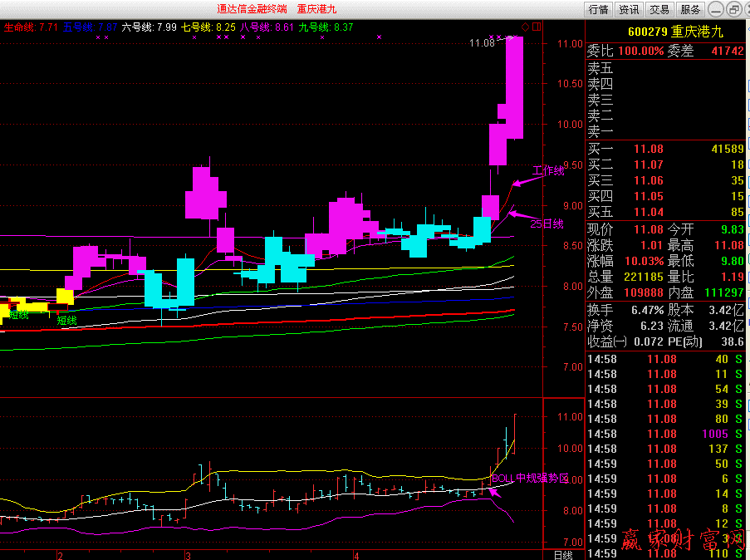Minimize the trading terminal window
The image size is (750, 560).
click(x=715, y=9)
